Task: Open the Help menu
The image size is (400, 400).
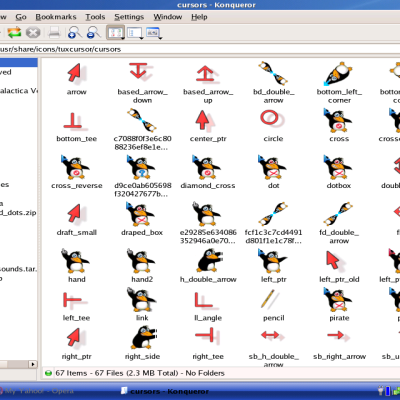Action: pos(199,17)
